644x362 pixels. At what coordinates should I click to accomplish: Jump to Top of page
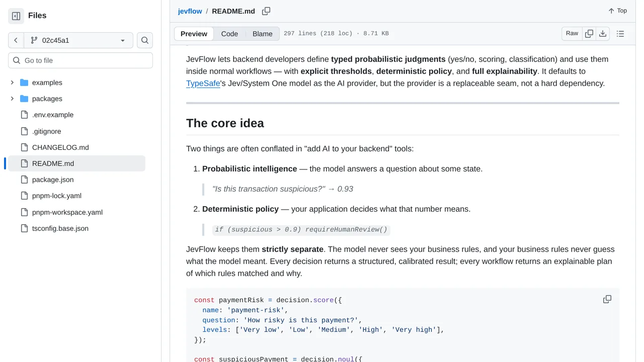[x=617, y=11]
